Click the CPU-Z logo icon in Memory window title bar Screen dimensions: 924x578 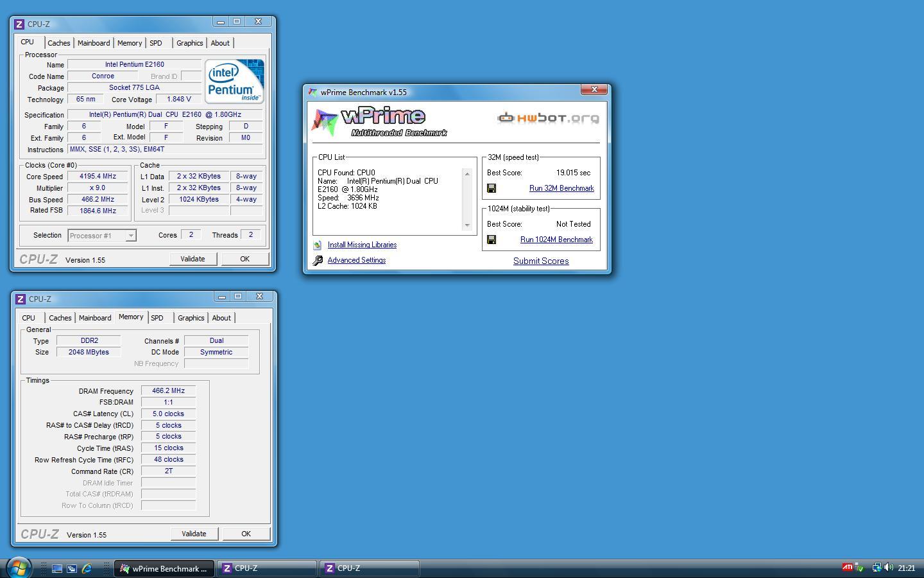21,299
